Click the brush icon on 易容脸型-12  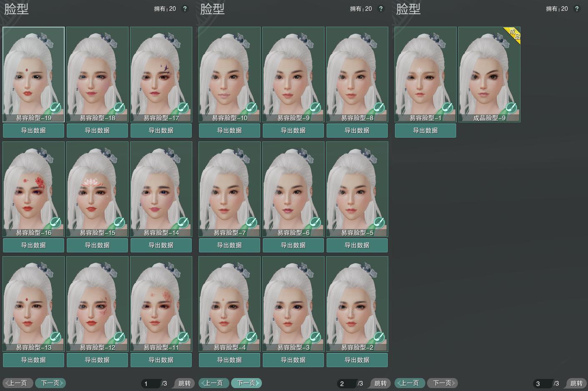click(119, 338)
